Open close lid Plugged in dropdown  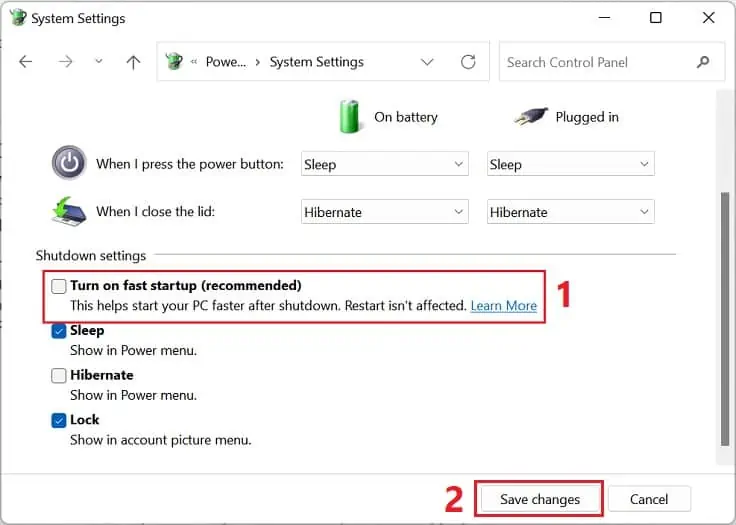point(570,212)
